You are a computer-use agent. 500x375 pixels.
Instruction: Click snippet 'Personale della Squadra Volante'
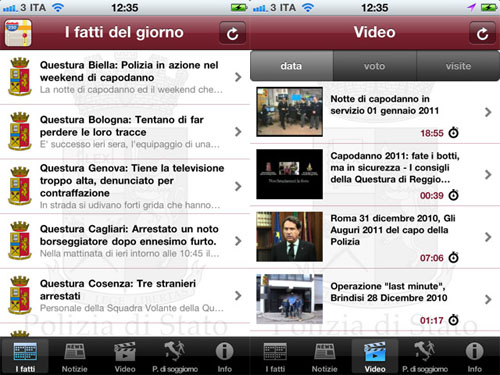tap(132, 308)
